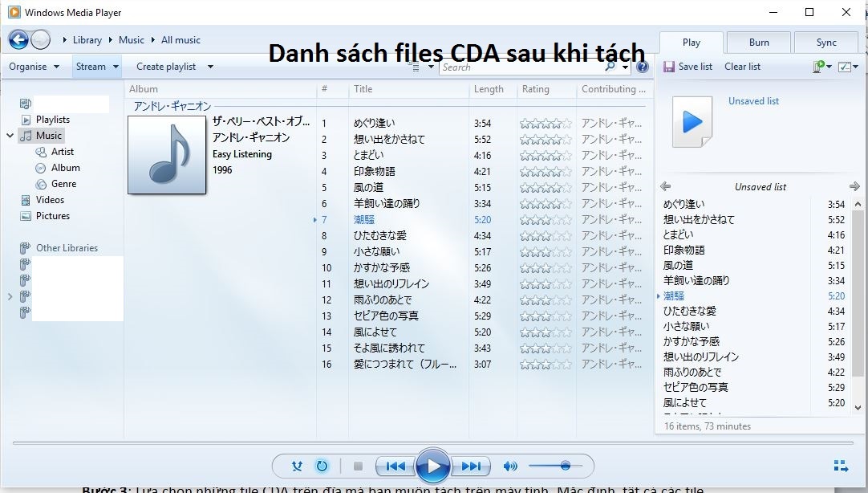Click the large Play button
The height and width of the screenshot is (493, 868).
[433, 466]
